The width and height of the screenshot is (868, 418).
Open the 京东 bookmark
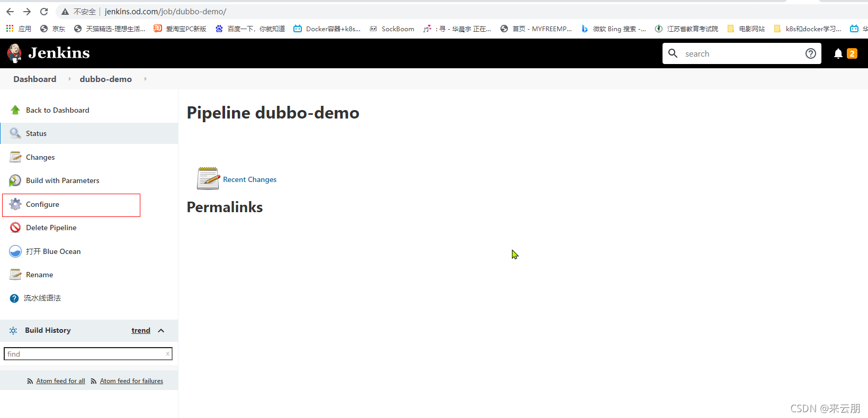52,29
